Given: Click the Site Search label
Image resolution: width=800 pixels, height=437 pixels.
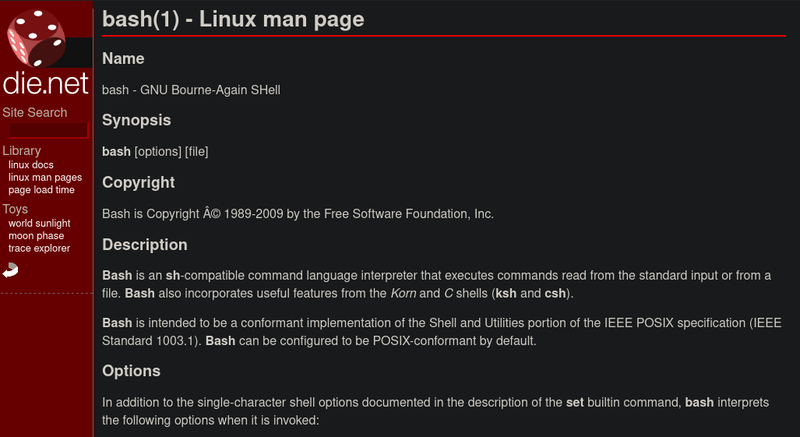Looking at the screenshot, I should point(35,113).
